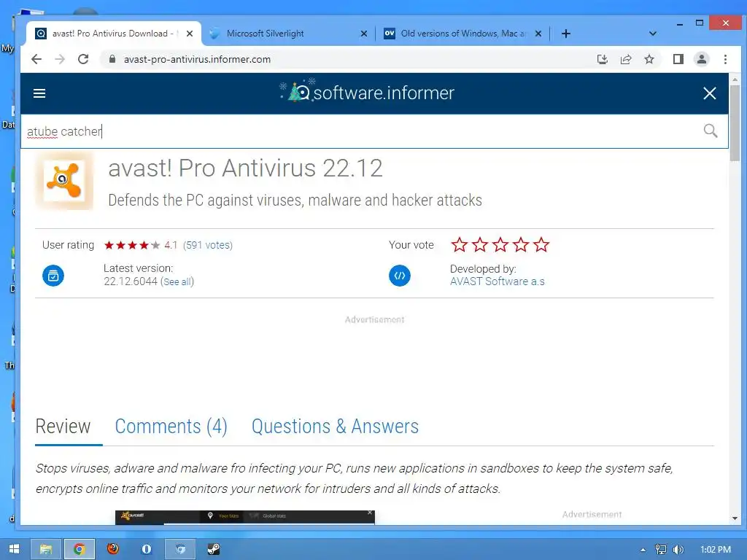Click the Chrome taskbar icon
The image size is (747, 560).
pos(80,549)
